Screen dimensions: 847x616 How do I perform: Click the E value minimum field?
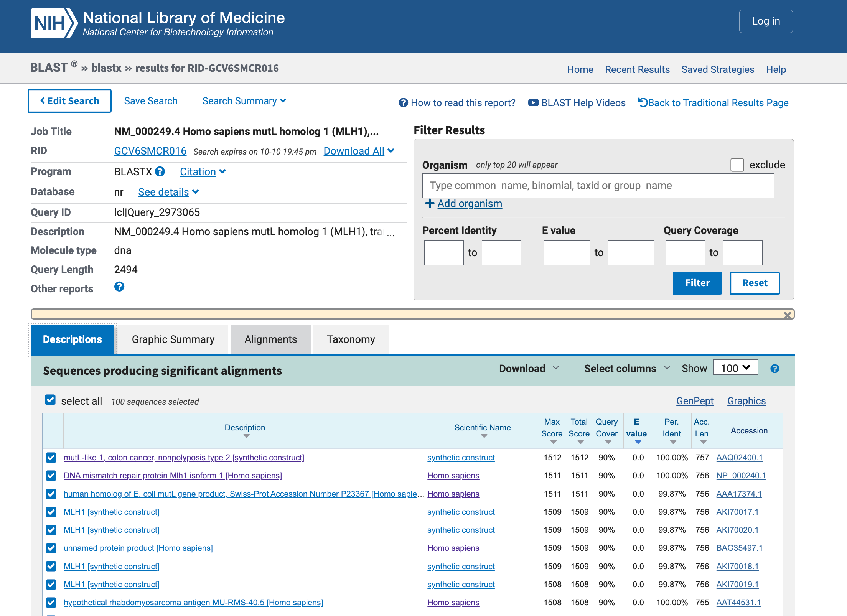567,252
